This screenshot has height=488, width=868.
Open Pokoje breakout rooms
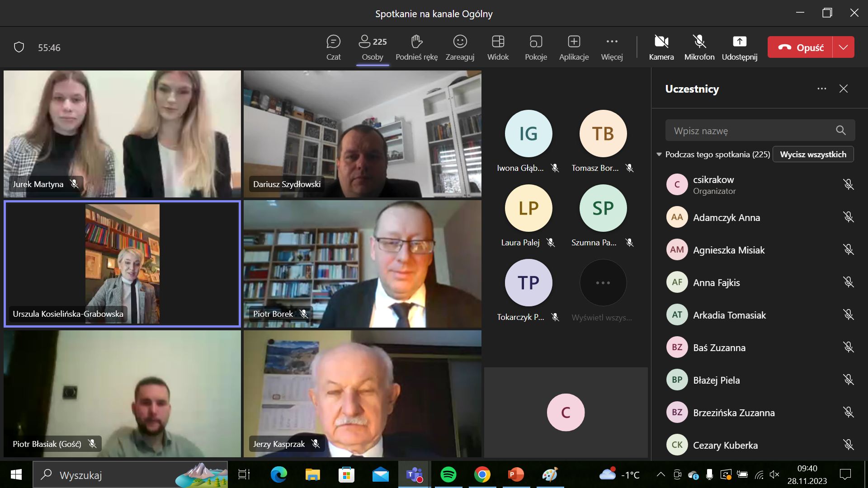(536, 47)
